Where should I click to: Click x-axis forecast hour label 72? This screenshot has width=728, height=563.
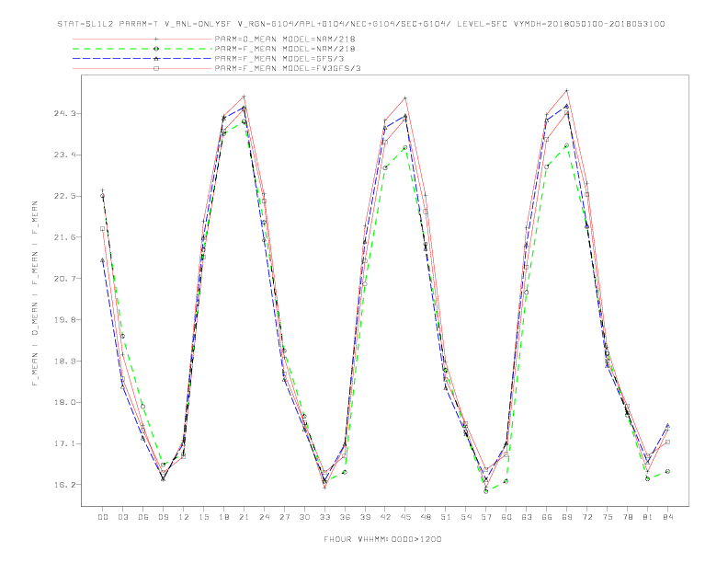(x=586, y=517)
